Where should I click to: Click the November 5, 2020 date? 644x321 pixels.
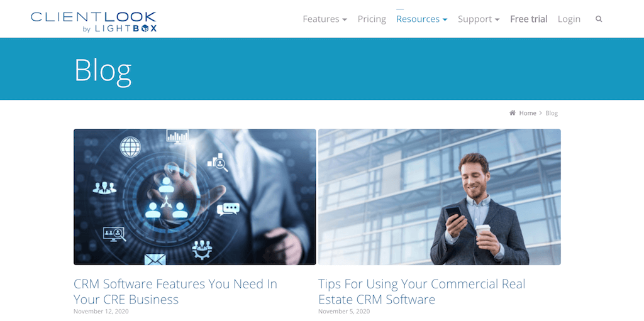coord(344,311)
